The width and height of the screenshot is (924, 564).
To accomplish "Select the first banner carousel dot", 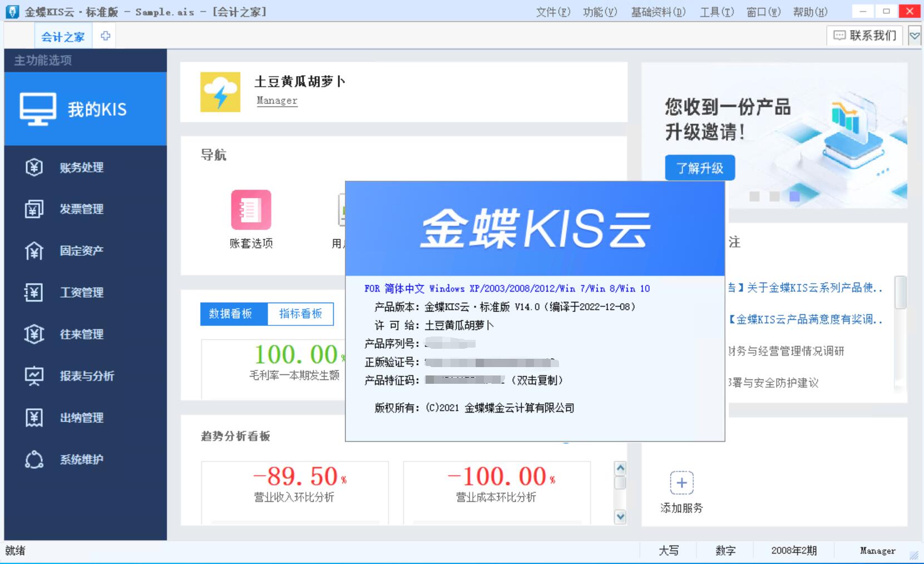I will (x=754, y=196).
